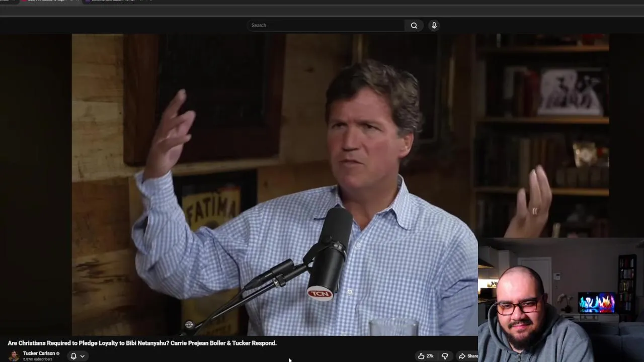Open the notification bell dropdown for Tucker Carlson
644x362 pixels.
(77, 356)
